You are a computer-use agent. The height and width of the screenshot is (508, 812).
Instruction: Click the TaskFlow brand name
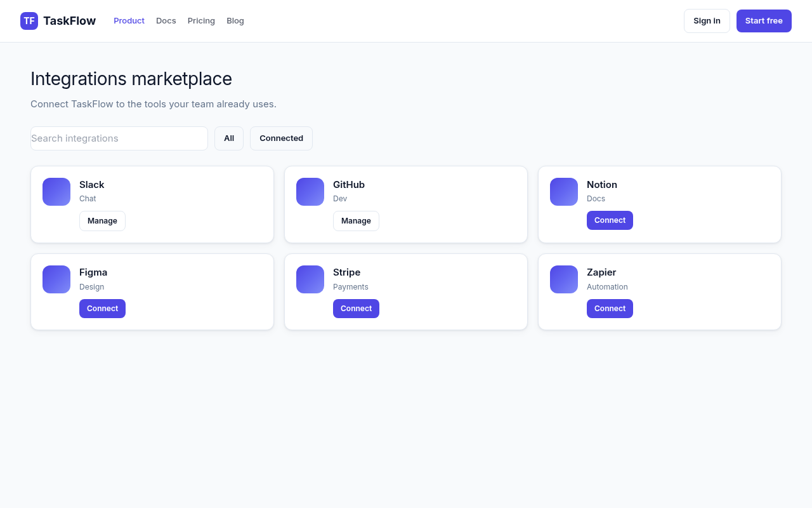pyautogui.click(x=70, y=21)
